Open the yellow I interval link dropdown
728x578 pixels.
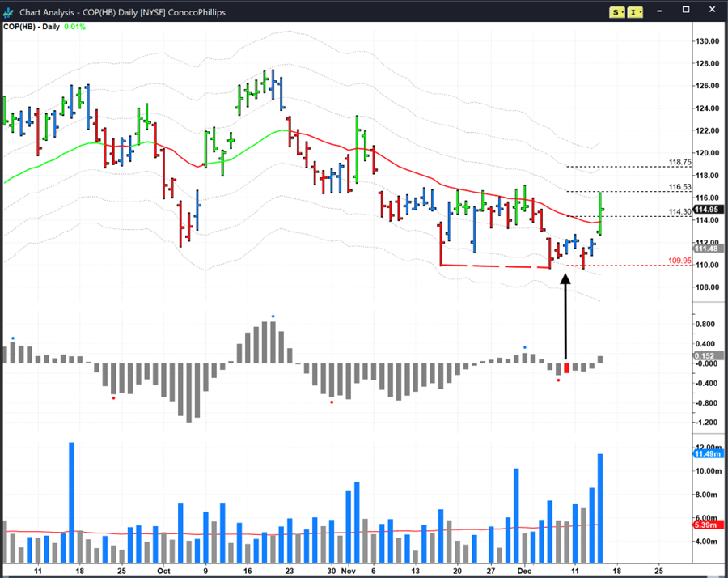[635, 11]
